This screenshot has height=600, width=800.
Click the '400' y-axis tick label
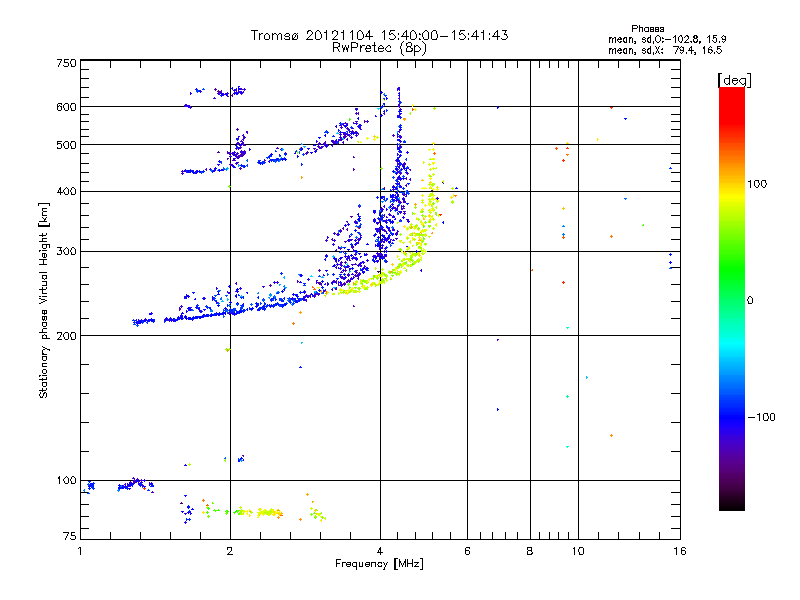point(66,192)
